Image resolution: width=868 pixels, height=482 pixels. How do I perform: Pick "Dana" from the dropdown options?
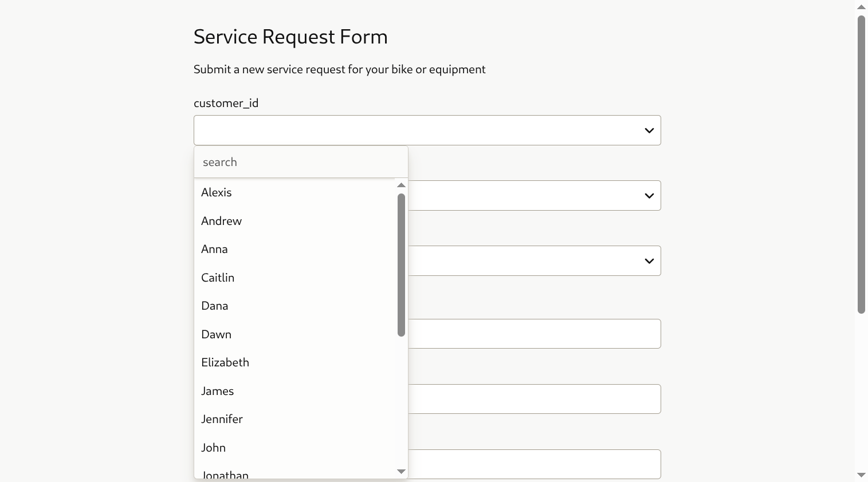click(214, 306)
